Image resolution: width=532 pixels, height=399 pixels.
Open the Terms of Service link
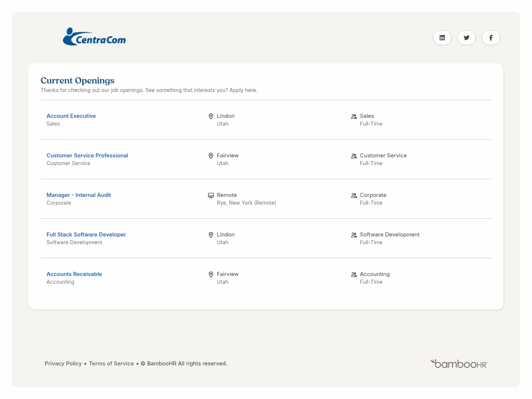tap(111, 364)
